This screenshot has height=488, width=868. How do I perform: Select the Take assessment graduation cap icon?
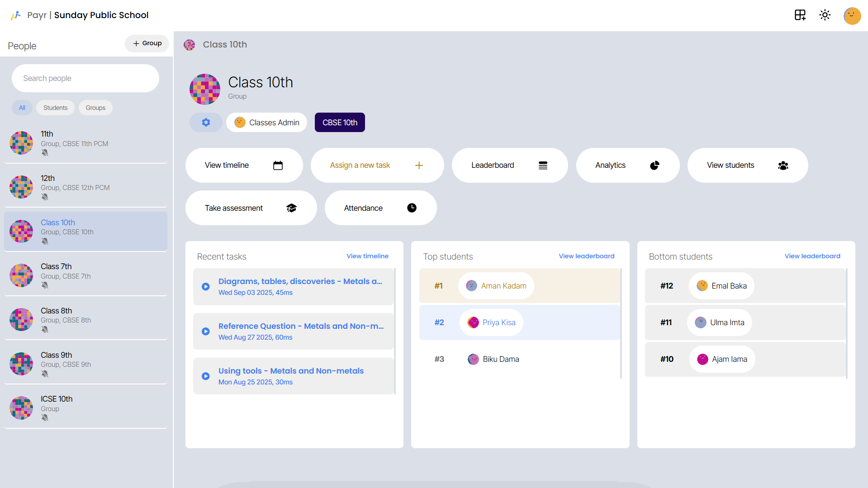tap(291, 208)
